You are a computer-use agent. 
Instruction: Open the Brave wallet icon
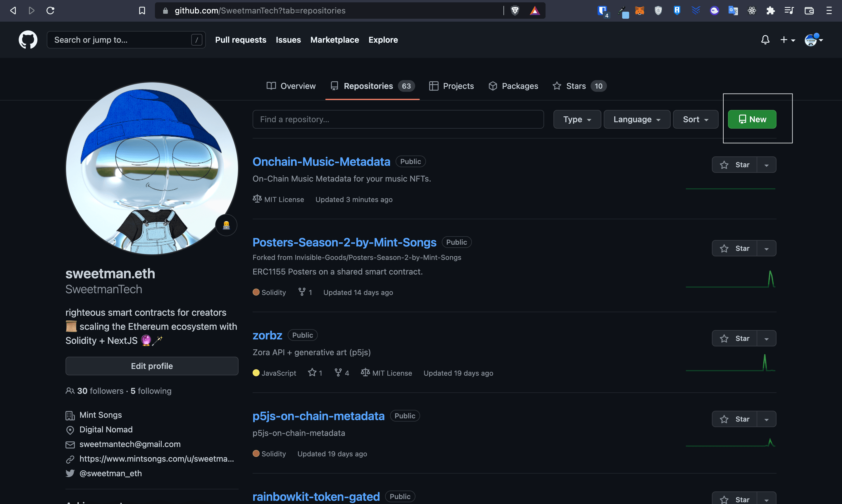[809, 11]
